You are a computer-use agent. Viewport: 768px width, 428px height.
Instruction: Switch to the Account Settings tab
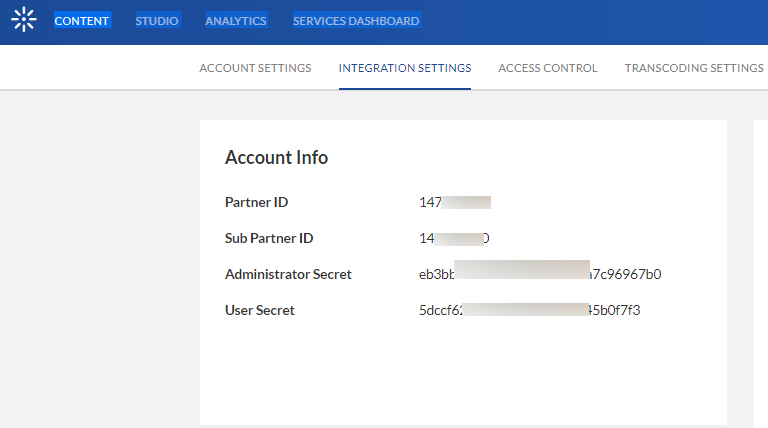[x=255, y=68]
